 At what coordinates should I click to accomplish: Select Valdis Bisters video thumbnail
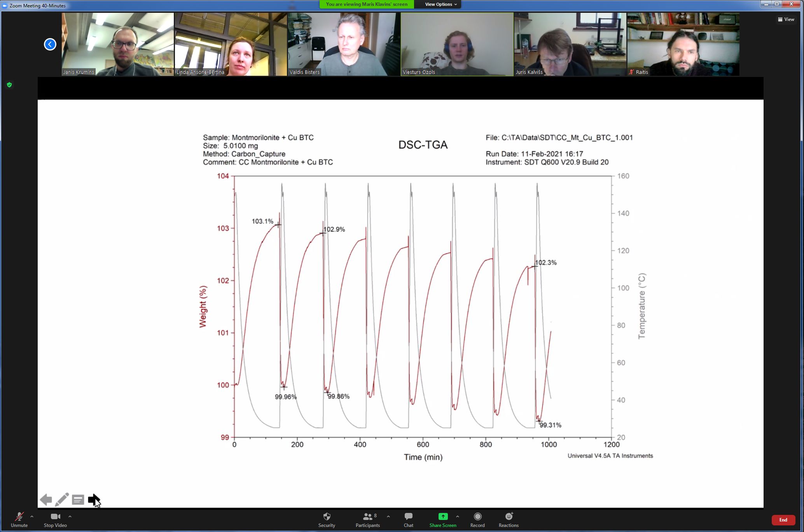(344, 44)
